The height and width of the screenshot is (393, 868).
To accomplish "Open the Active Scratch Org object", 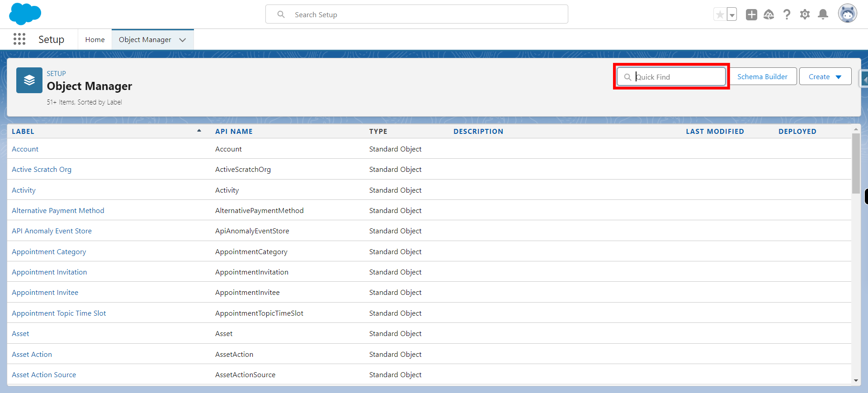I will point(42,170).
